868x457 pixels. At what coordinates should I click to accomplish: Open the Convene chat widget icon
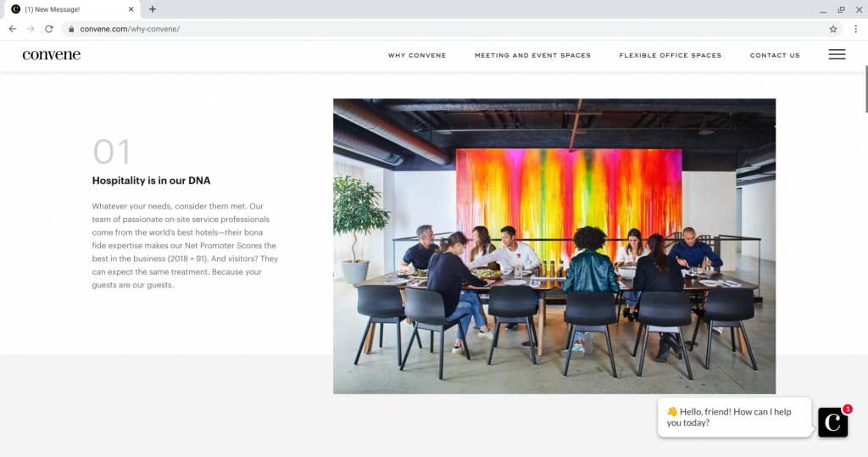click(x=832, y=422)
